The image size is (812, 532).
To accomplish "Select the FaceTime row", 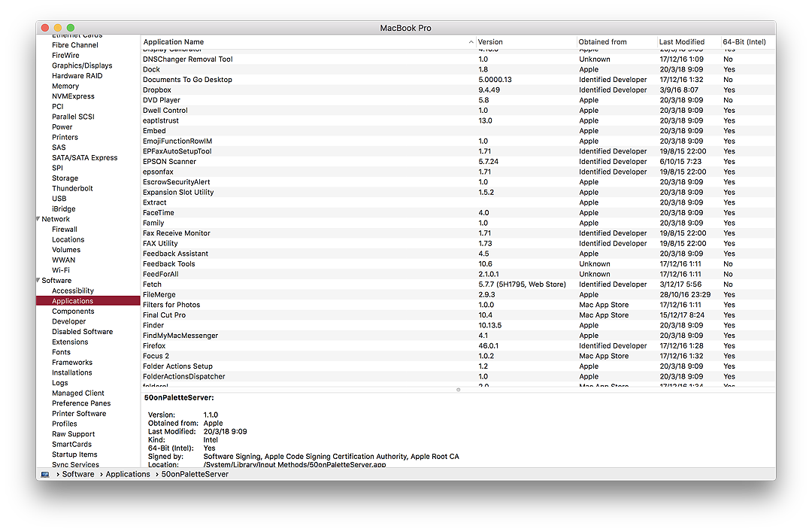I will [x=458, y=213].
